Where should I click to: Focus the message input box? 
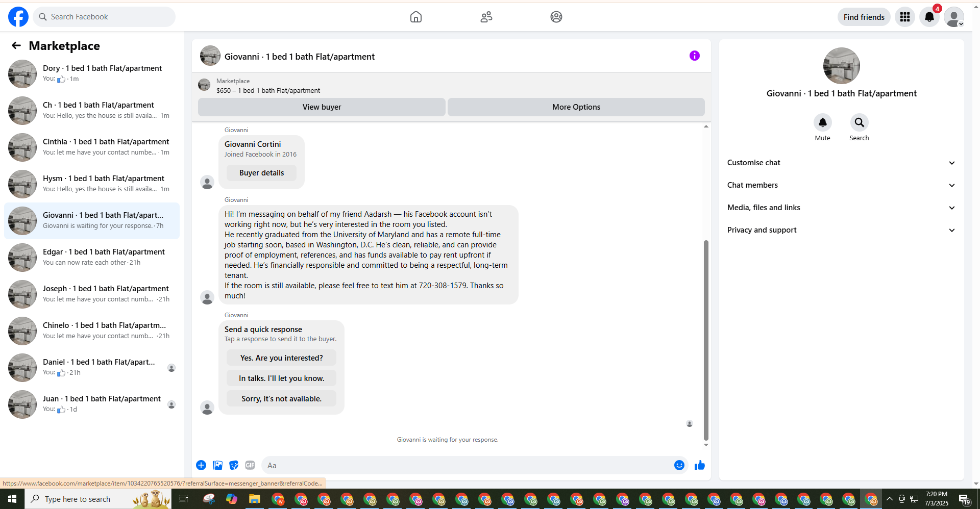pos(467,465)
